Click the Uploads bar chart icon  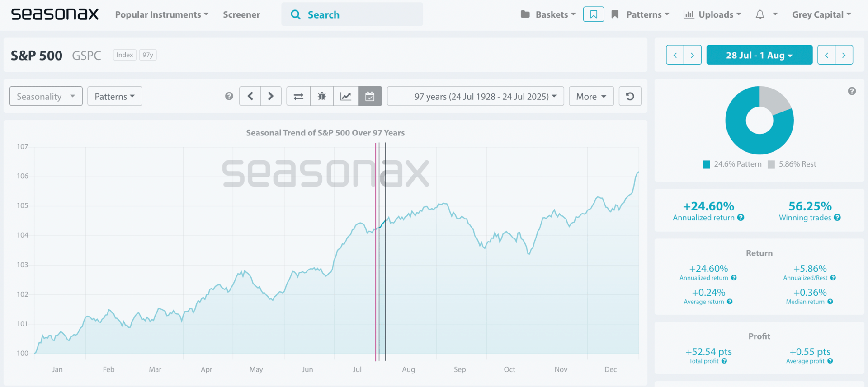pos(689,14)
